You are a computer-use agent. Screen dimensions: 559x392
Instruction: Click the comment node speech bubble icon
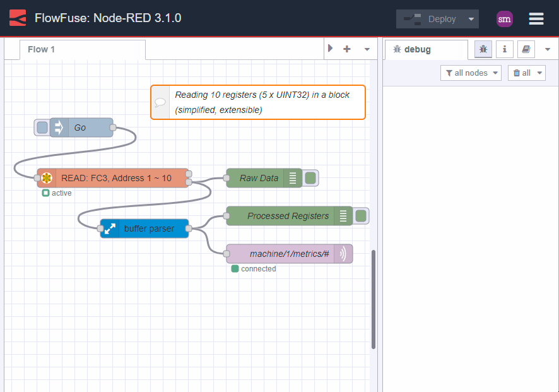160,102
